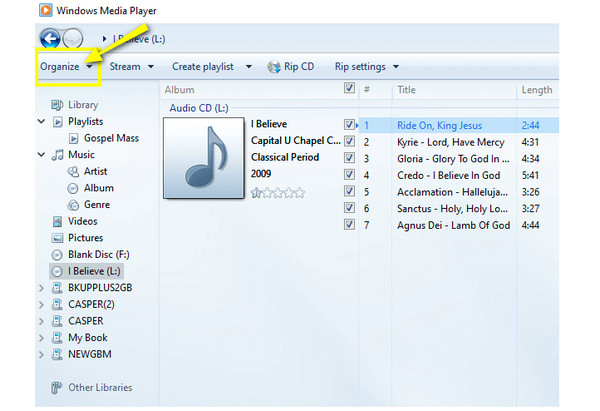Screen dimensions: 600x411
Task: Click the 4:31 length of Kyrie
Action: coord(530,142)
